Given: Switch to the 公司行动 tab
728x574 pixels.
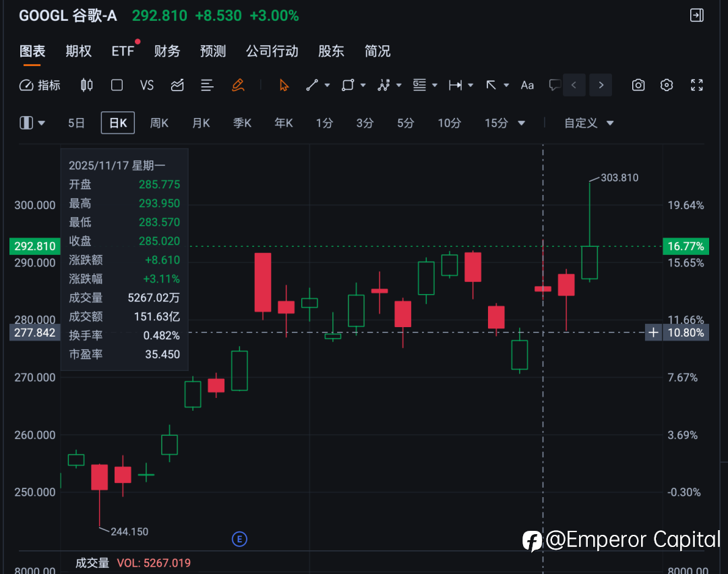Looking at the screenshot, I should point(272,51).
